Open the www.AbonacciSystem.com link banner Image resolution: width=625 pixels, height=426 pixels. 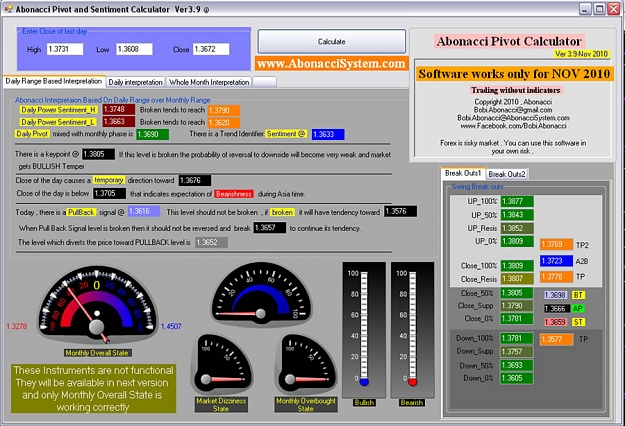[332, 63]
